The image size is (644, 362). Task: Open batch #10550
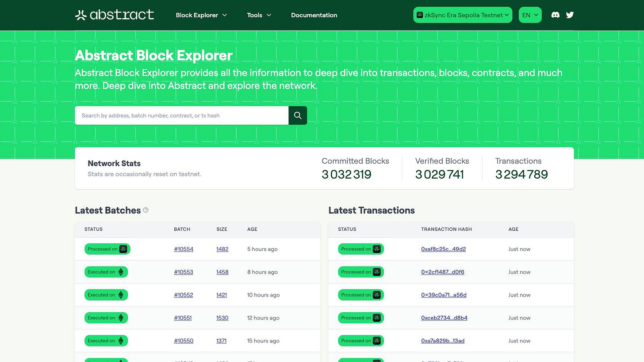point(184,341)
